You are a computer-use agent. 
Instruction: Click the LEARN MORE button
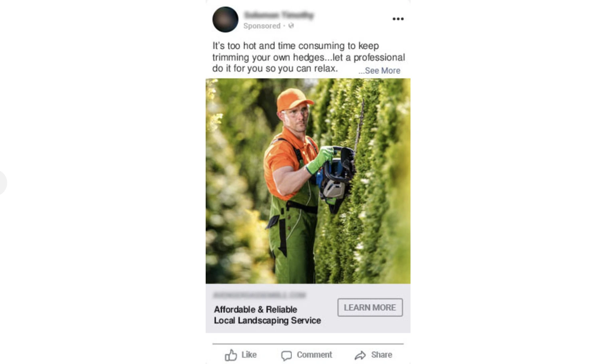point(370,307)
